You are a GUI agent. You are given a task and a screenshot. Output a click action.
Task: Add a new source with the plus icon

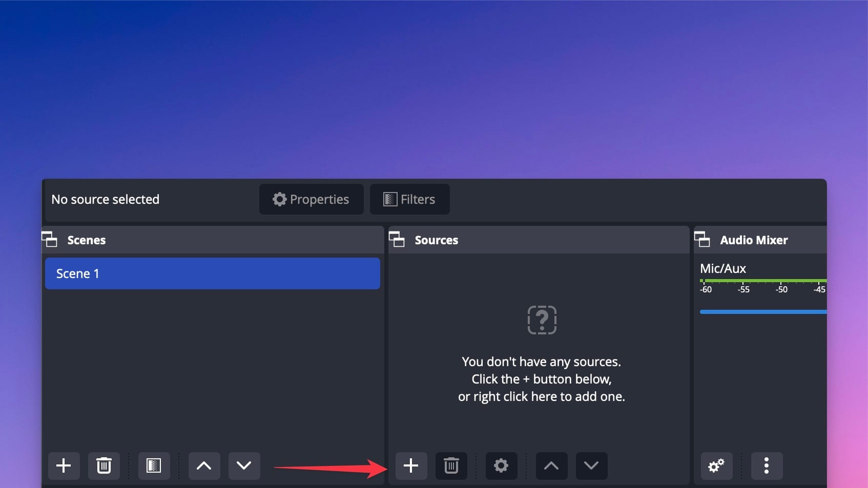411,466
